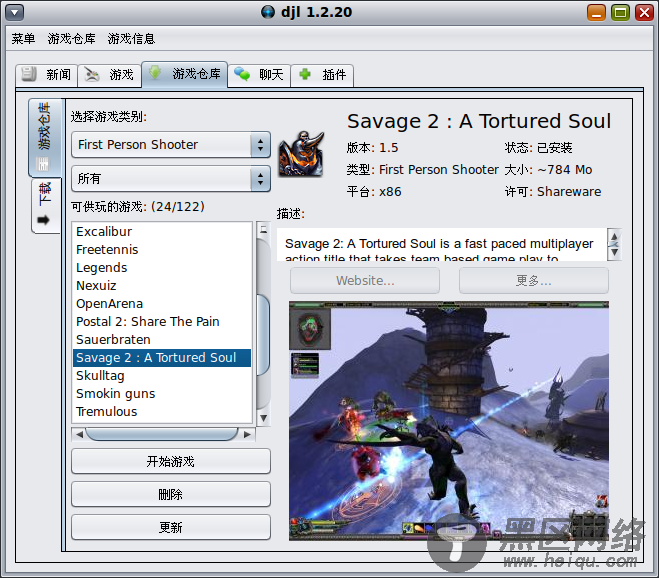Open the 菜单 menu

coord(23,39)
